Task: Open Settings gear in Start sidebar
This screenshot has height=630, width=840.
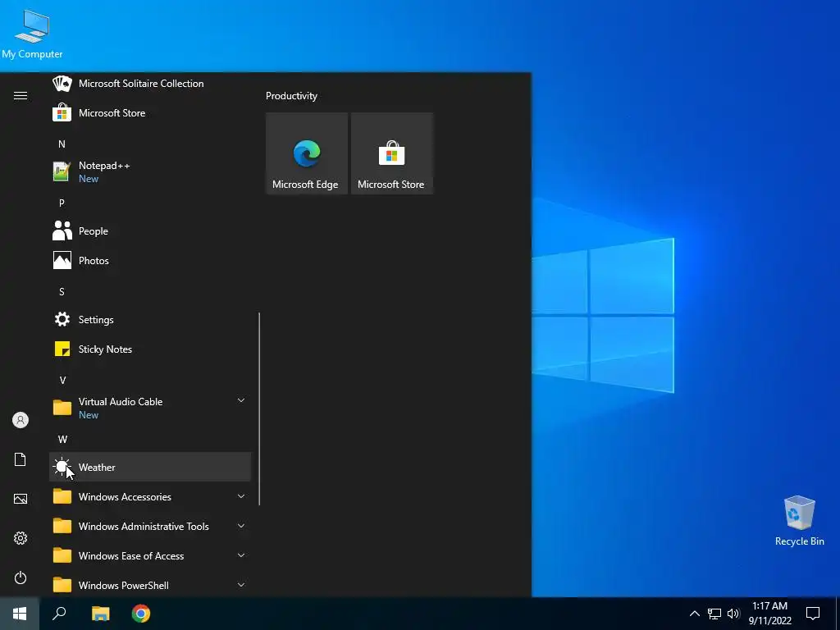Action: (x=21, y=538)
